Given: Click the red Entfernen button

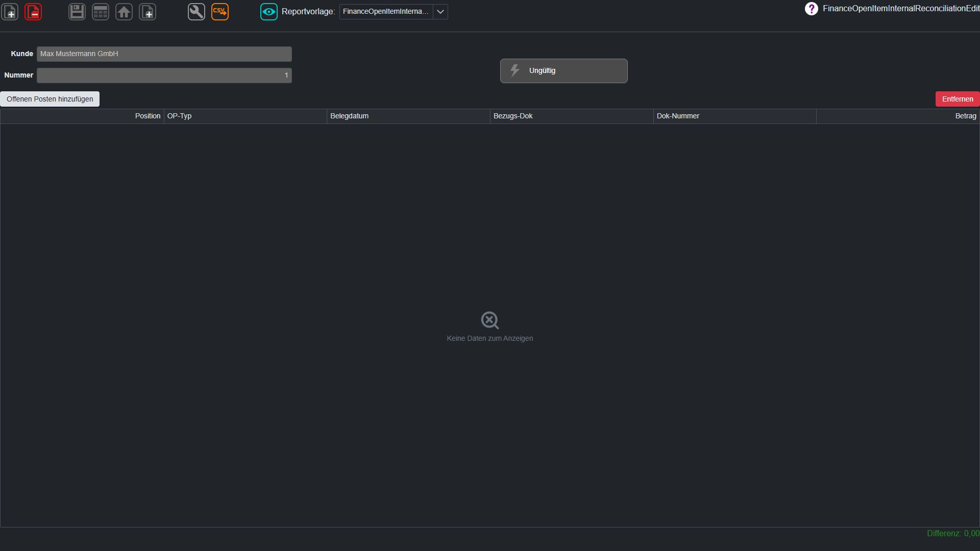Looking at the screenshot, I should tap(958, 99).
